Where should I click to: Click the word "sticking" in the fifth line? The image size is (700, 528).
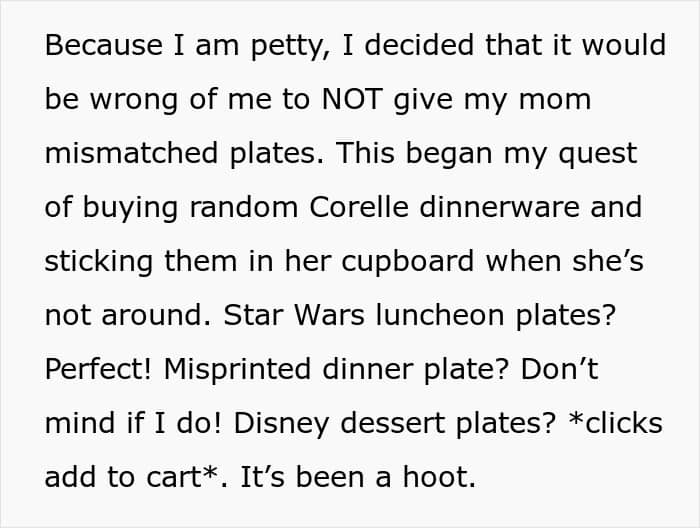[x=99, y=264]
